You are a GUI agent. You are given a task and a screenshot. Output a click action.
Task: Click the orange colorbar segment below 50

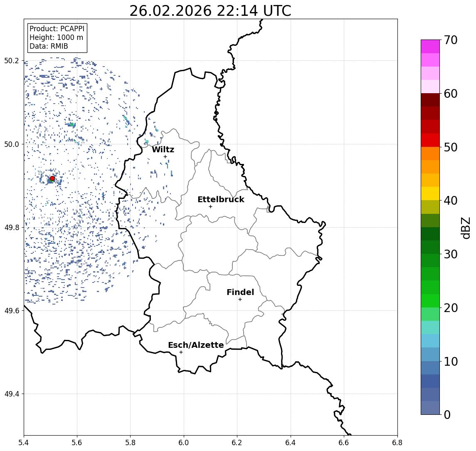430,154
